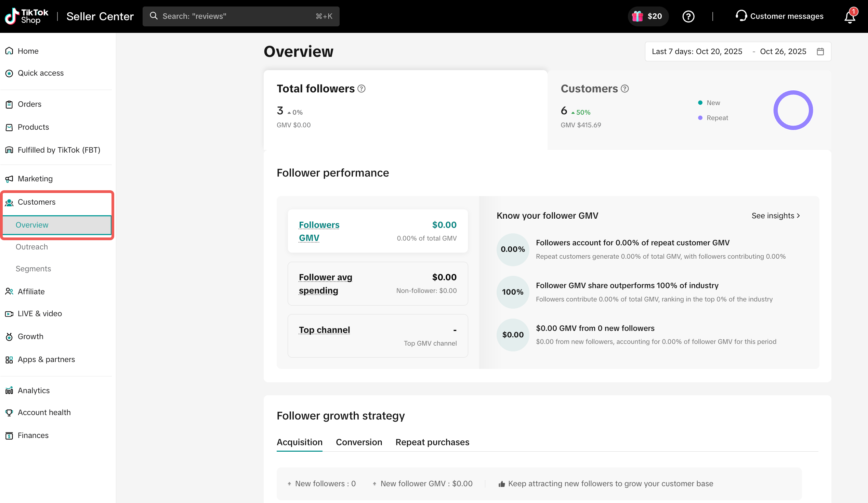Screen dimensions: 868x503
Task: Open the date range calendar picker
Action: coord(821,51)
